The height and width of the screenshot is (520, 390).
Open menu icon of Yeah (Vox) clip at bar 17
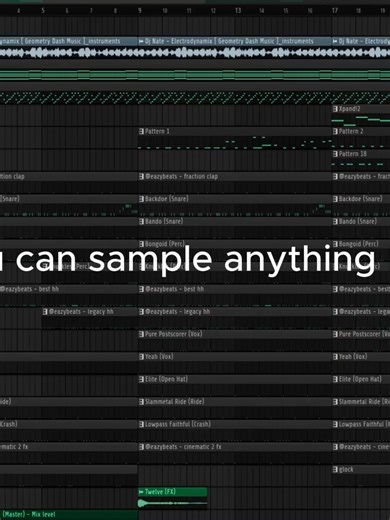click(335, 357)
